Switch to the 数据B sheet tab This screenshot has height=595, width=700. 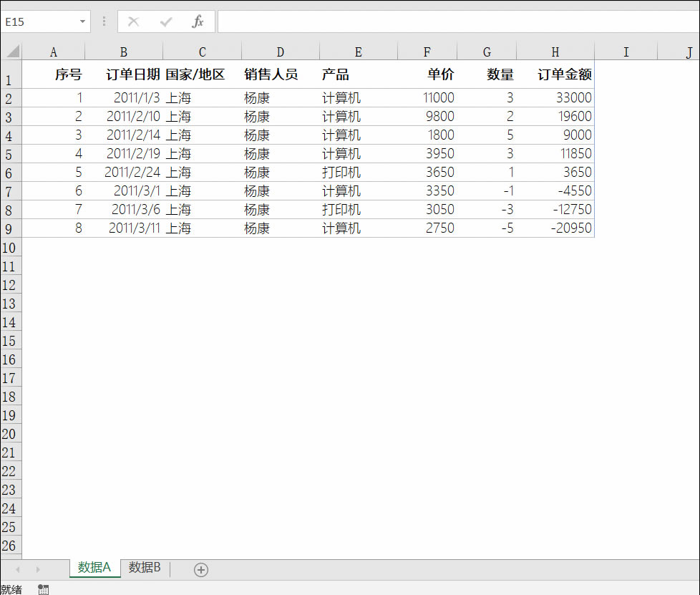pyautogui.click(x=145, y=567)
